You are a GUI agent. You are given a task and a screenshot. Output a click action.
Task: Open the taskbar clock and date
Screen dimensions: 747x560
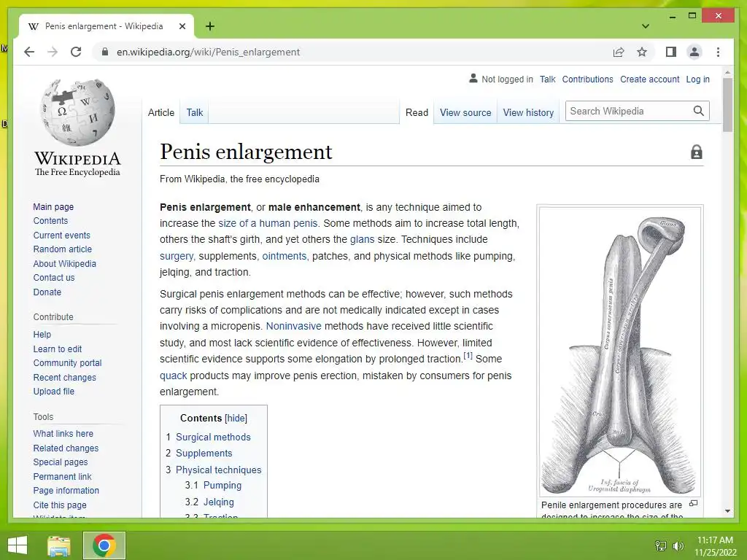point(715,546)
